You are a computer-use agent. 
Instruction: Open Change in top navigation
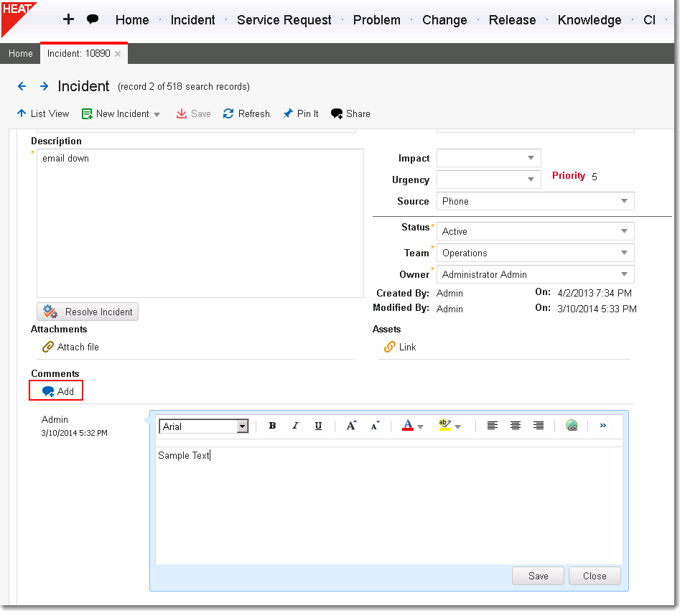(444, 20)
